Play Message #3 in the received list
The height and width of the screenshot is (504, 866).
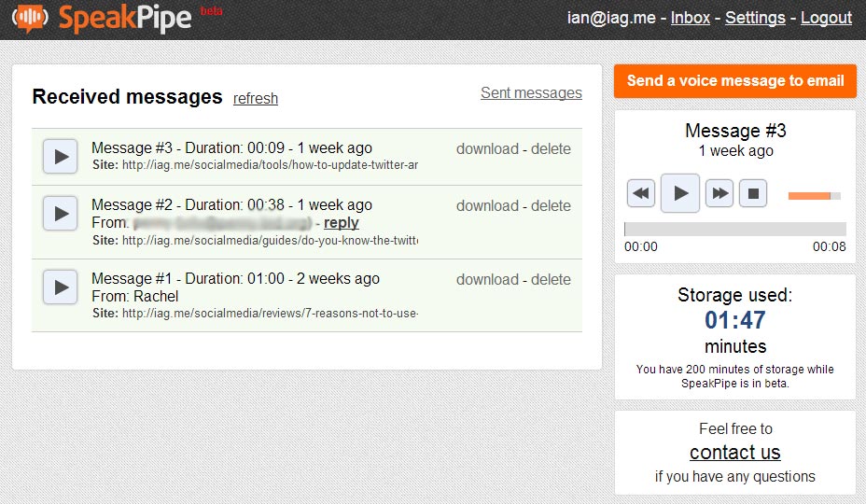coord(61,157)
